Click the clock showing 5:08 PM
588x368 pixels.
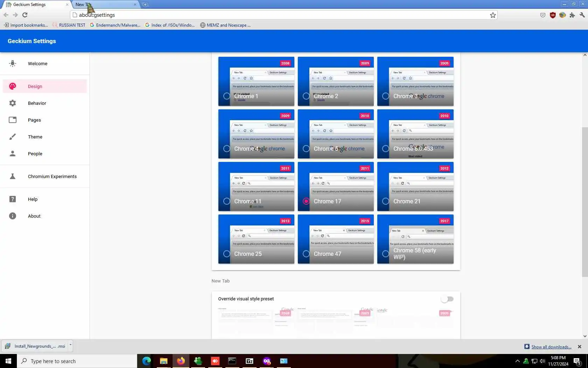[558, 361]
